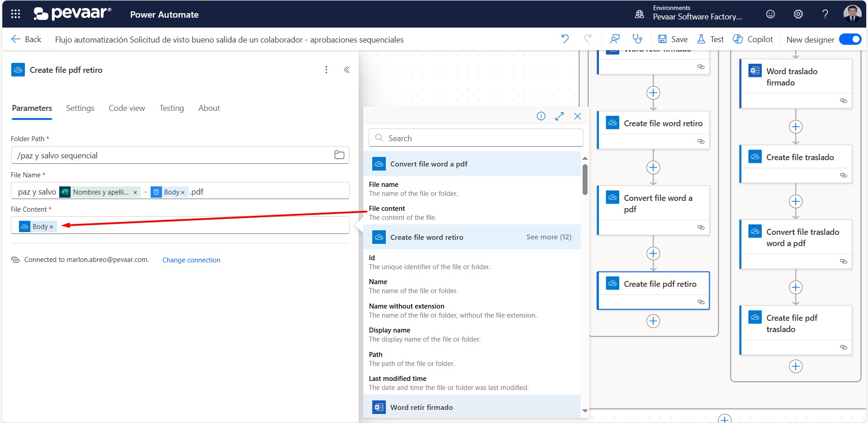This screenshot has height=423, width=868.
Task: Collapse the Word retir firmado group header
Action: click(x=472, y=407)
